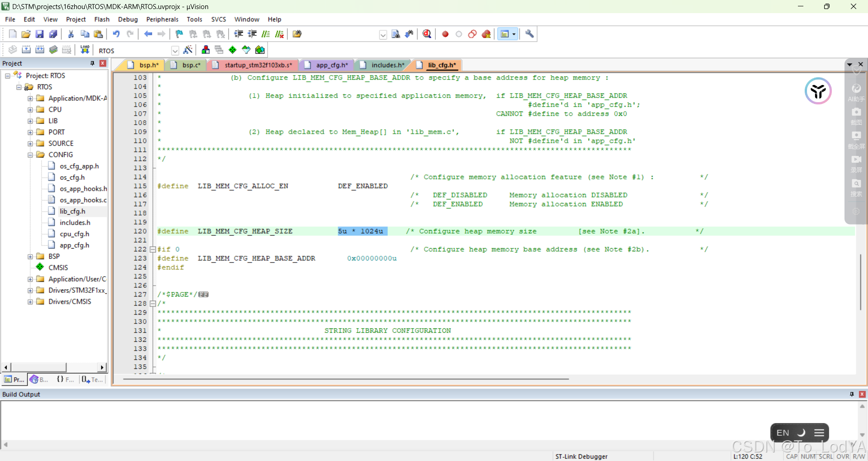Click the editor vertical scrollbar
The image size is (868, 461).
(x=861, y=282)
